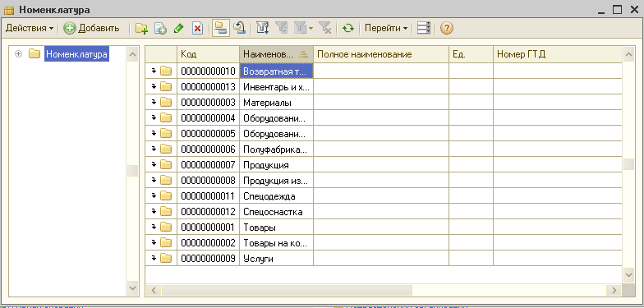644x308 pixels.
Task: Click folder icon of code 00000000005 row
Action: [166, 133]
